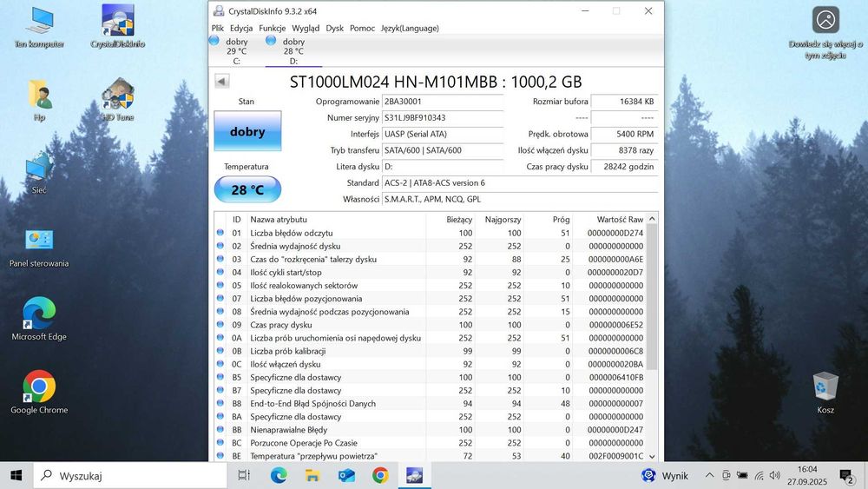This screenshot has height=489, width=868.
Task: Open File Explorer from taskbar
Action: click(312, 475)
